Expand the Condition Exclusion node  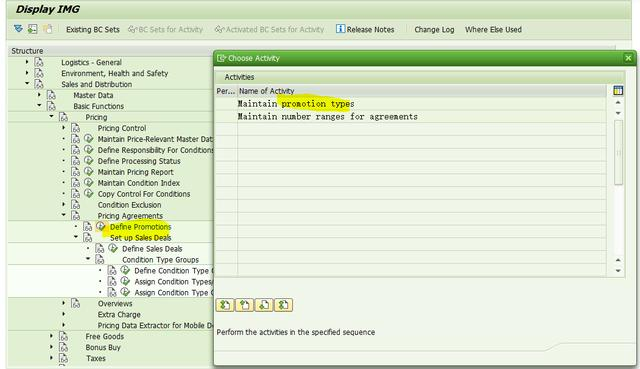(64, 204)
